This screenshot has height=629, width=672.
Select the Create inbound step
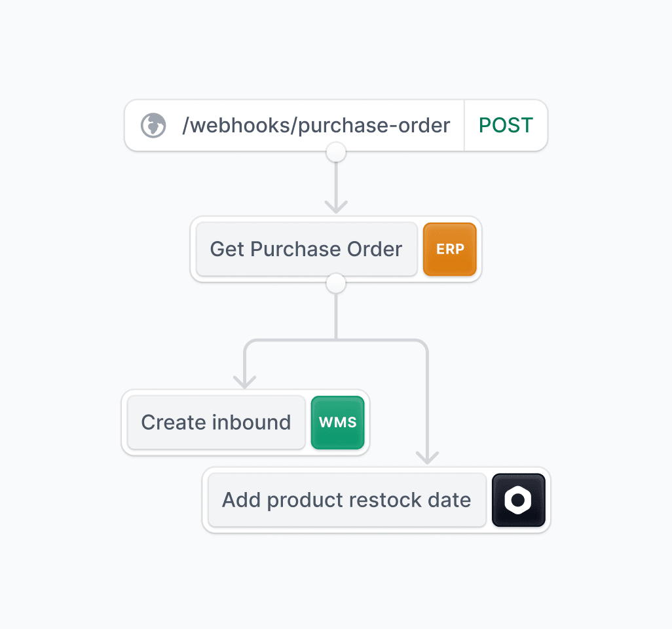point(216,423)
